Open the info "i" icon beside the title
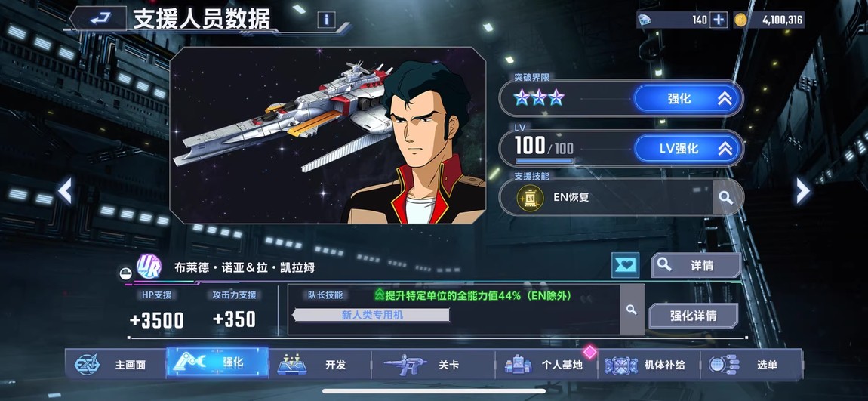The width and height of the screenshot is (868, 401). [327, 20]
